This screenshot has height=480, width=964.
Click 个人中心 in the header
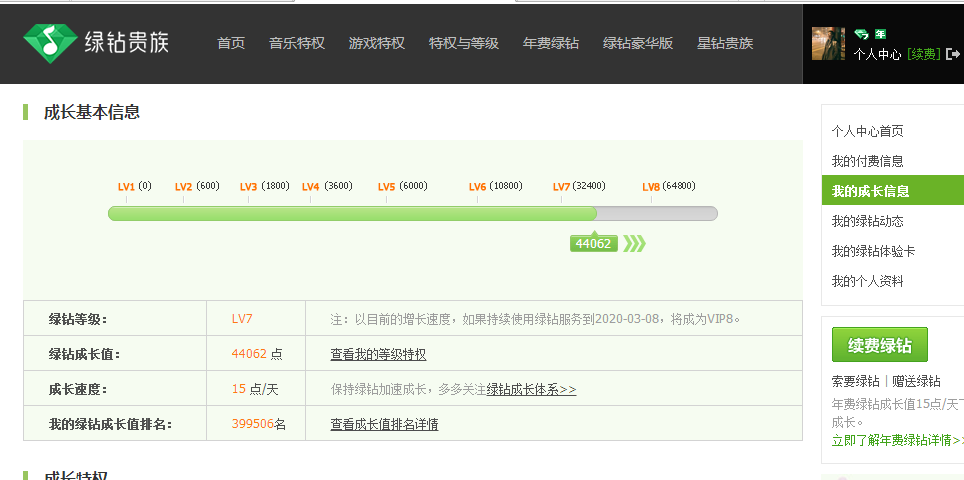(x=877, y=54)
